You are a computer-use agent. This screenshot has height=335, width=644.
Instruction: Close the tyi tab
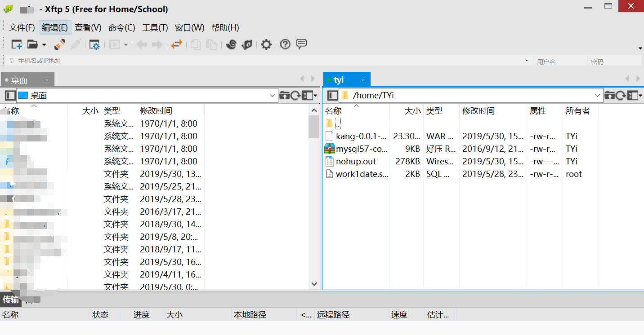point(363,80)
